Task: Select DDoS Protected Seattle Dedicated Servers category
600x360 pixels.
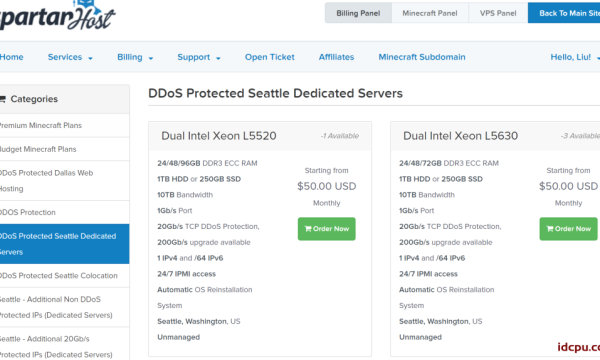Action: 64,244
